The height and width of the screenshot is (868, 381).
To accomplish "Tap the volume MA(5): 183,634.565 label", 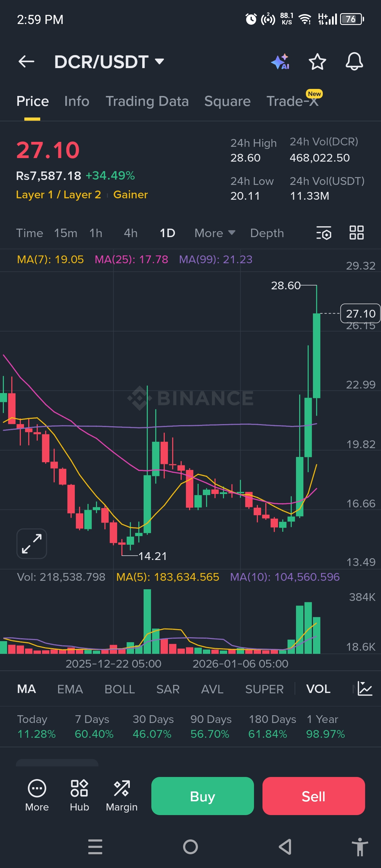I will [168, 577].
